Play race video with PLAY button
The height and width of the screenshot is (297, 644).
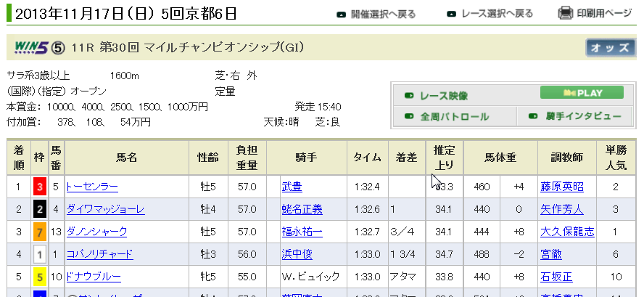(582, 93)
